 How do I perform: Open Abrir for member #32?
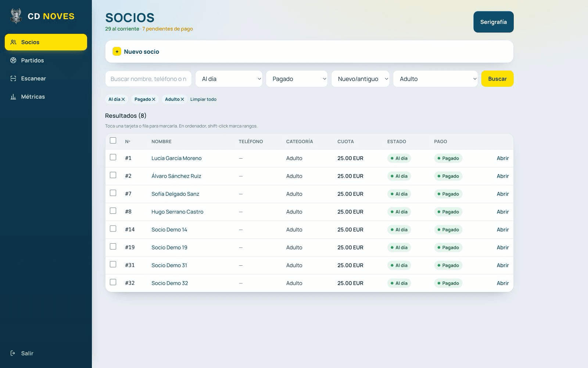pyautogui.click(x=503, y=283)
